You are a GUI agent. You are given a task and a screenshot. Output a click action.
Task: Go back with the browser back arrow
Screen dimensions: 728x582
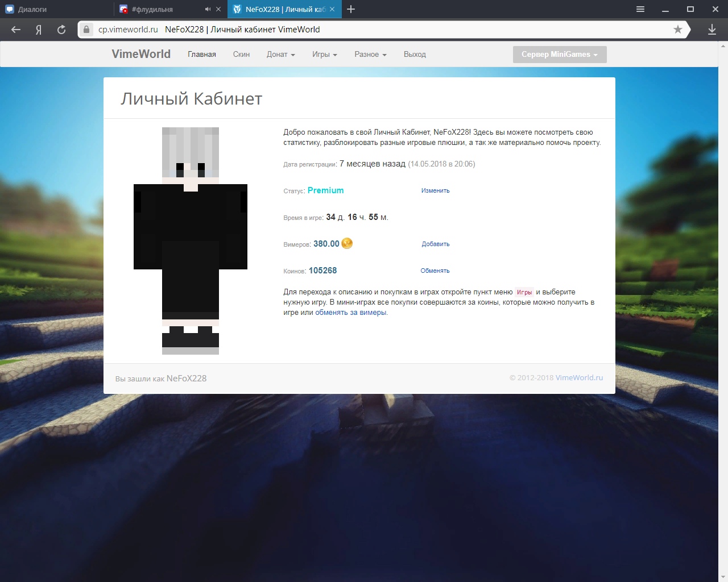click(16, 30)
